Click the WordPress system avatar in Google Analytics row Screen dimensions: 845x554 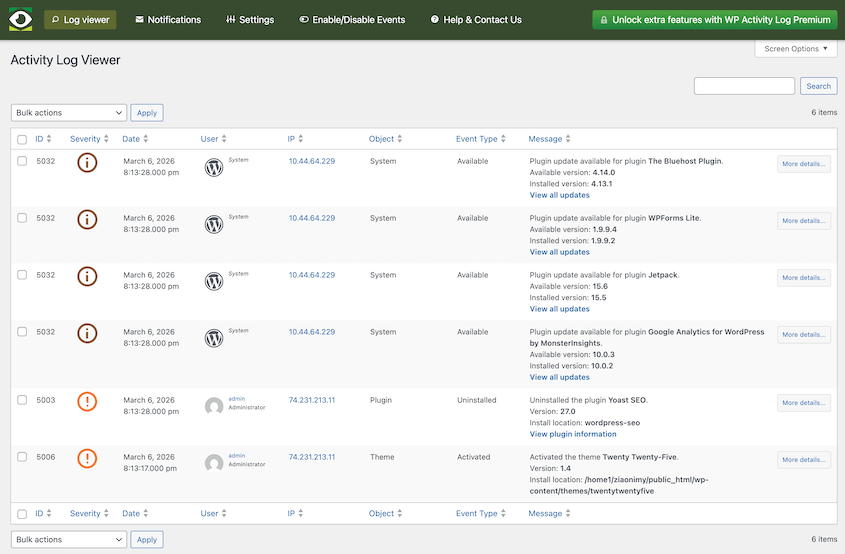pyautogui.click(x=214, y=338)
